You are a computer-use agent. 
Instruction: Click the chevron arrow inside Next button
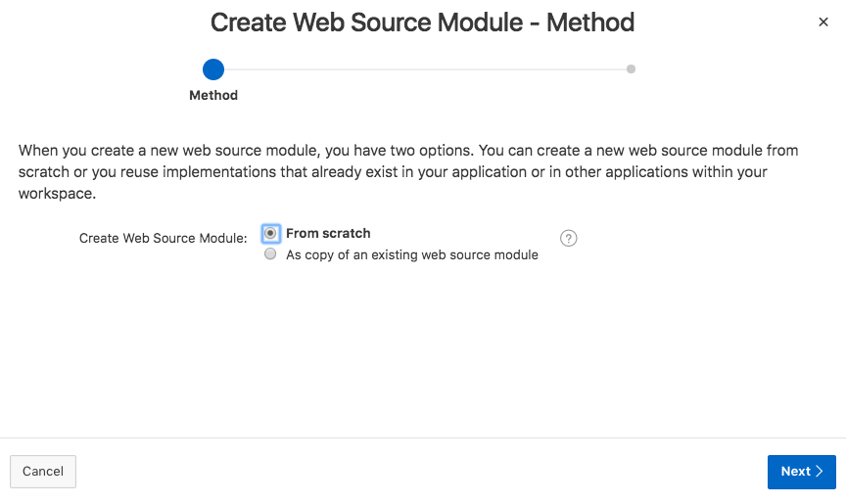(820, 472)
